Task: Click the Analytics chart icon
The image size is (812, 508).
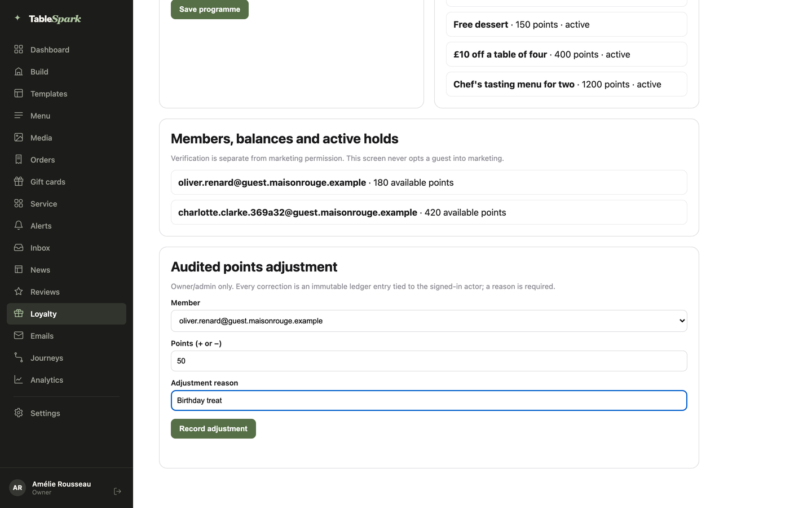Action: 19,380
